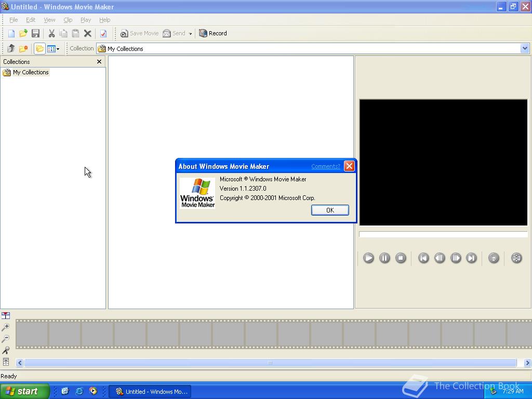Expand the Collection combo box arrow
Screen dimensions: 532x399
tap(525, 48)
